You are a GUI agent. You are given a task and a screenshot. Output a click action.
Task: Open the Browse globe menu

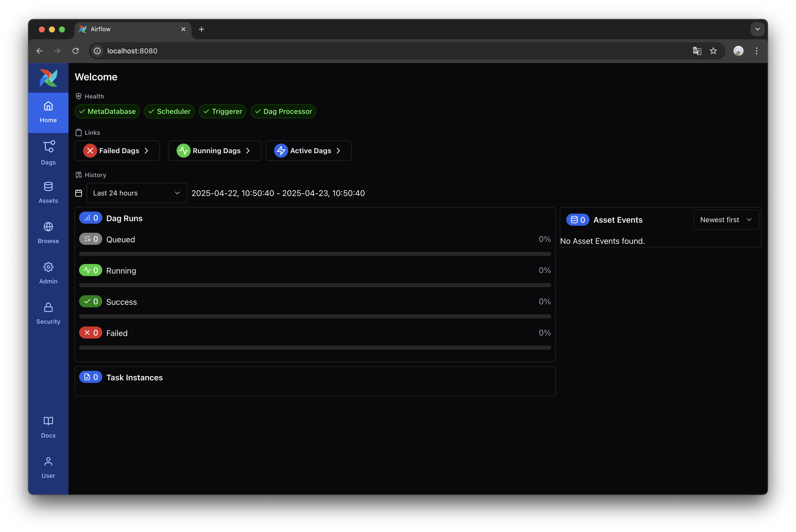click(x=48, y=233)
